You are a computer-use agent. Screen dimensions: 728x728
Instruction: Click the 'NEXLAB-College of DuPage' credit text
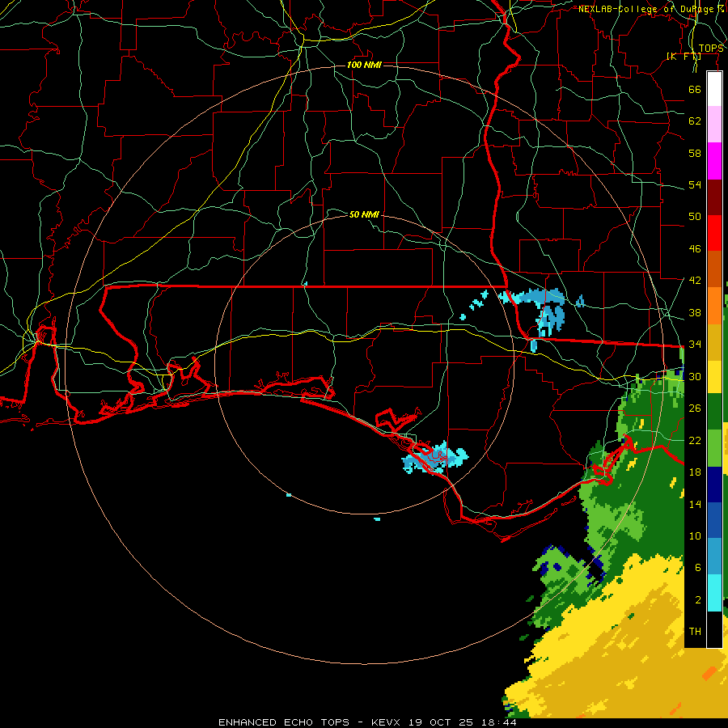648,9
